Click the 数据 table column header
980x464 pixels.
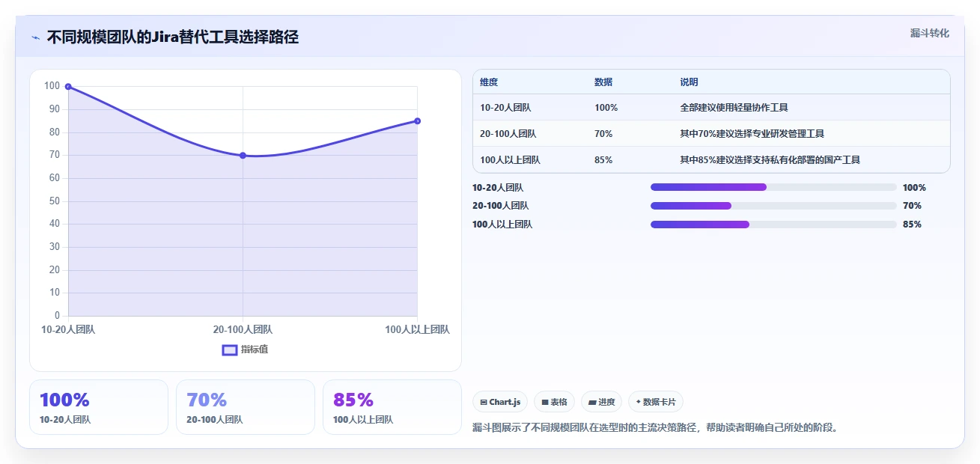pyautogui.click(x=603, y=82)
